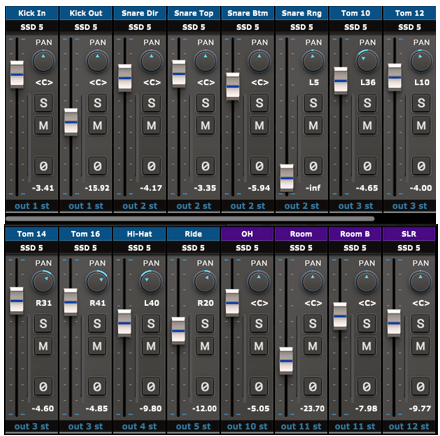This screenshot has width=440, height=436.
Task: Mute the Kick Out channel
Action: tap(97, 125)
